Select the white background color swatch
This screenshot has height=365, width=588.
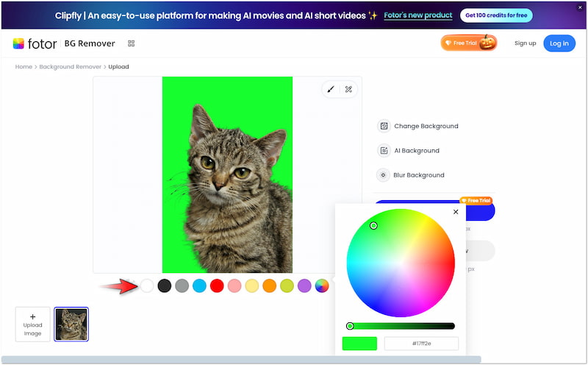[147, 286]
